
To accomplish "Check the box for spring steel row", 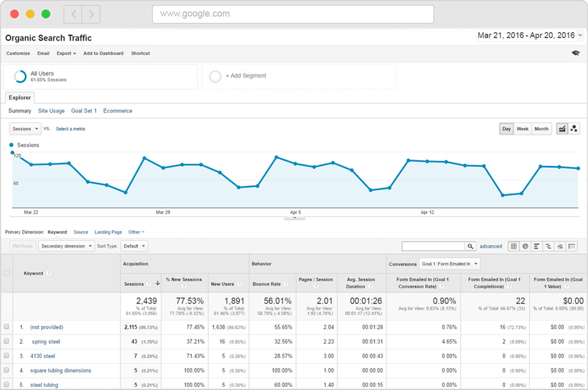I will [x=7, y=341].
